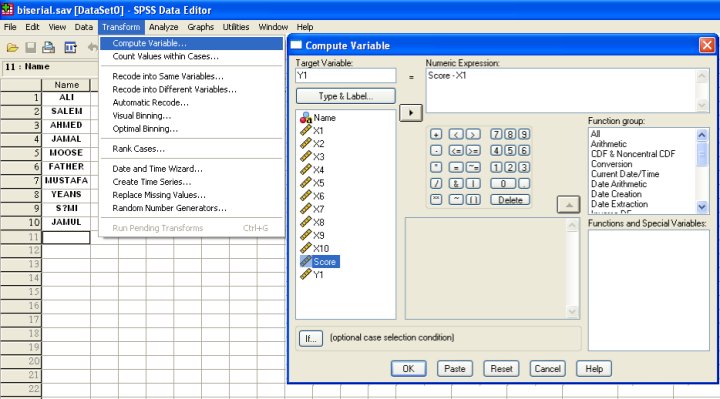Click the Type & Label button
The image size is (720, 399).
point(345,96)
